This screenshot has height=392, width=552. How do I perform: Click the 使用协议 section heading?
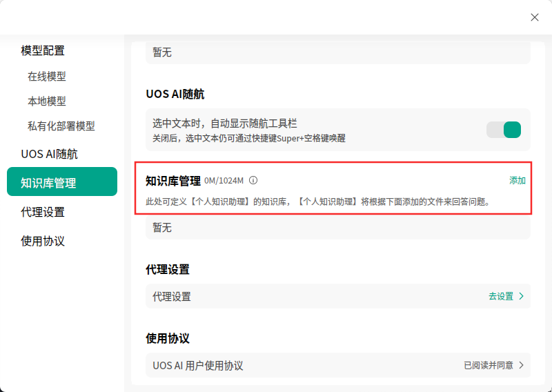(168, 338)
